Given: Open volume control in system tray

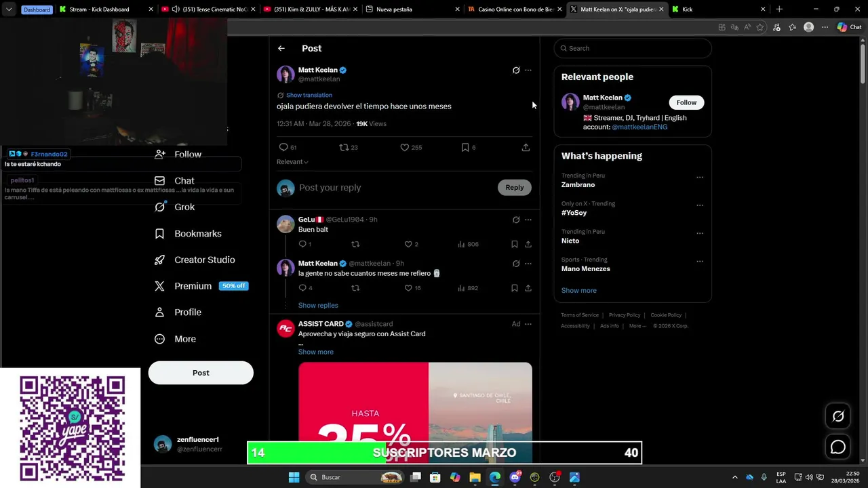Looking at the screenshot, I should point(809,477).
